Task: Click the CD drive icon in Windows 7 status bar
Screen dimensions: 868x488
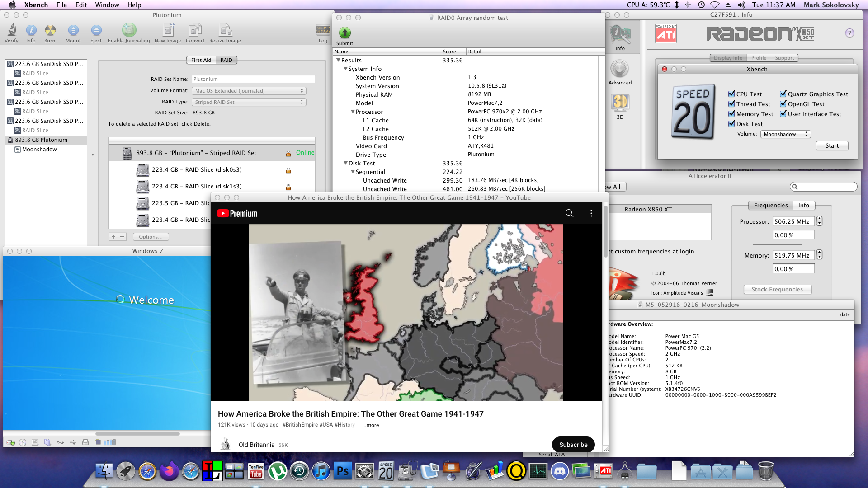Action: (x=23, y=442)
